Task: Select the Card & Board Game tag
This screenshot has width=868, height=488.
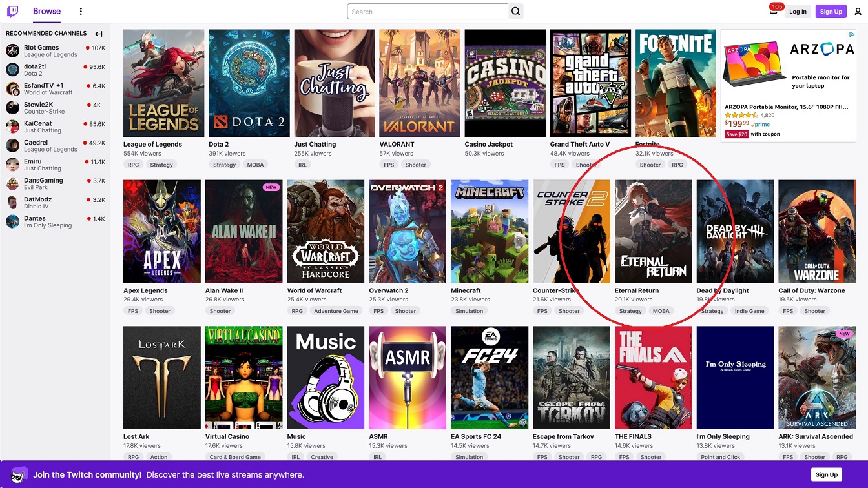Action: tap(235, 457)
